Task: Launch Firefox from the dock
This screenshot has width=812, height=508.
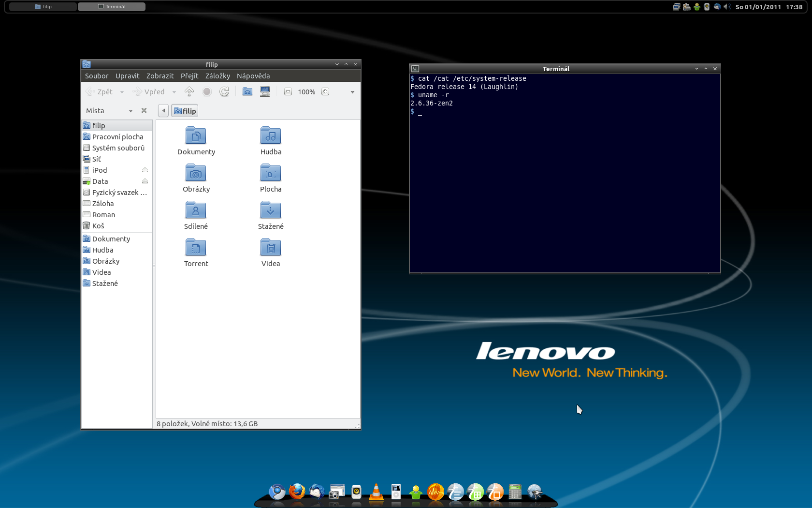Action: click(x=297, y=492)
